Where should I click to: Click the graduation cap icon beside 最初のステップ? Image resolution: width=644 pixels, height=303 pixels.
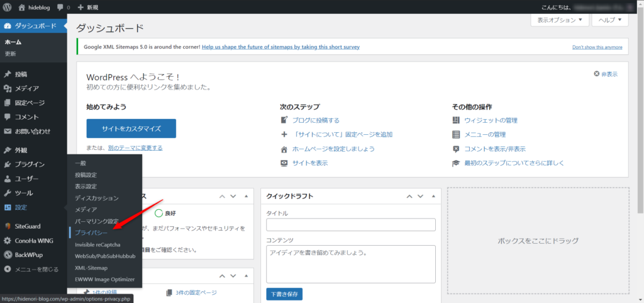(456, 163)
